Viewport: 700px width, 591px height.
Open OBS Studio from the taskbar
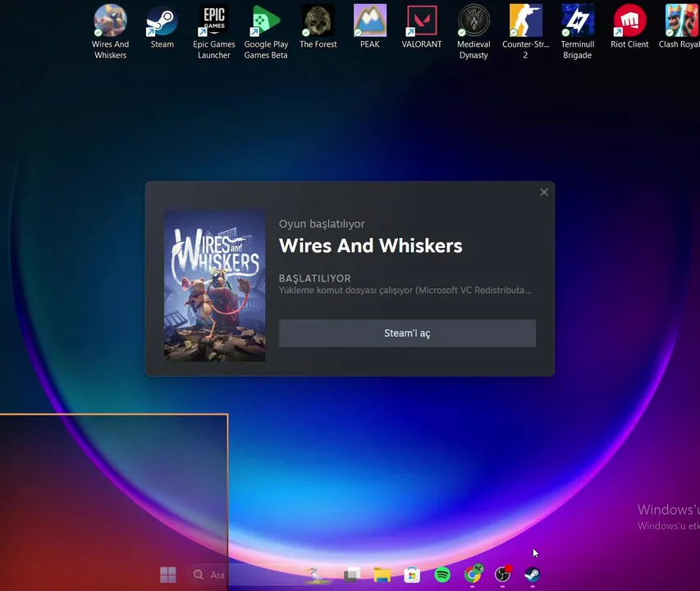[503, 575]
